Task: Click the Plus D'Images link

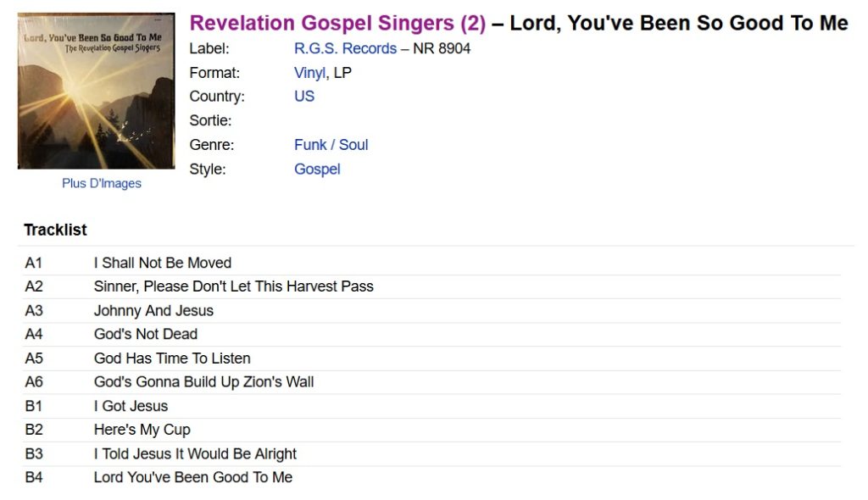Action: [x=102, y=183]
